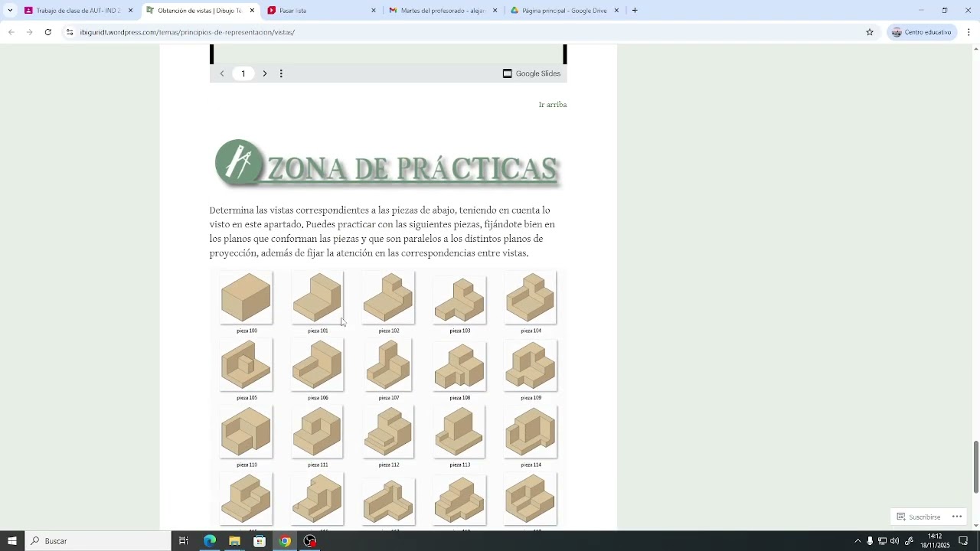The width and height of the screenshot is (980, 551).
Task: Open pieza 109 thumbnail
Action: pyautogui.click(x=531, y=364)
